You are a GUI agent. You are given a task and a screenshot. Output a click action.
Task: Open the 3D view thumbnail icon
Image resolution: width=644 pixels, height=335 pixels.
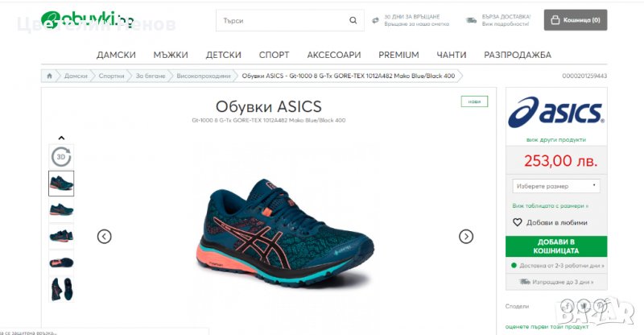click(61, 156)
